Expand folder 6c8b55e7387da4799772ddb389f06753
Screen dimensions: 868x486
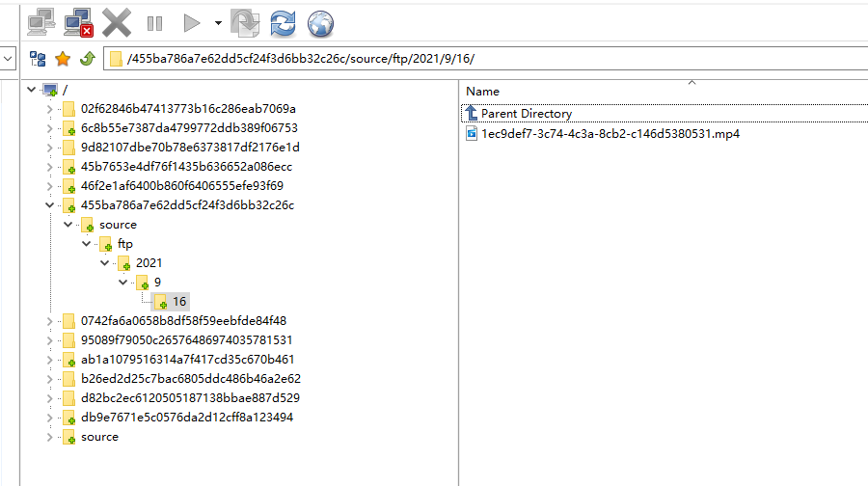[x=49, y=128]
